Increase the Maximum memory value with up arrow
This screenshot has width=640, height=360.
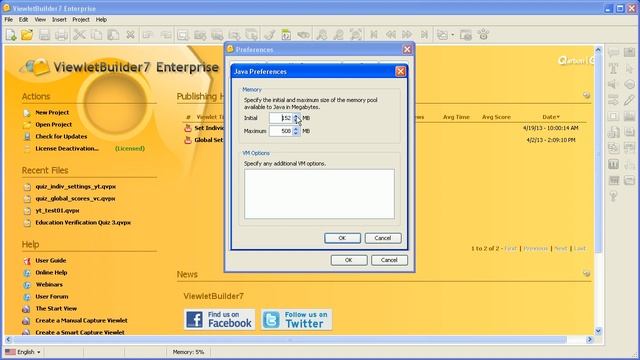(x=296, y=129)
